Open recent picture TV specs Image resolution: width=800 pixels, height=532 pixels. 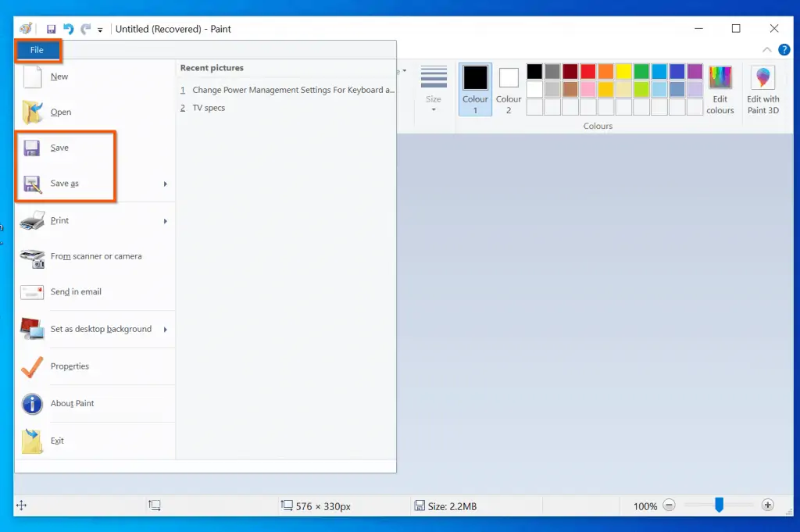coord(209,108)
